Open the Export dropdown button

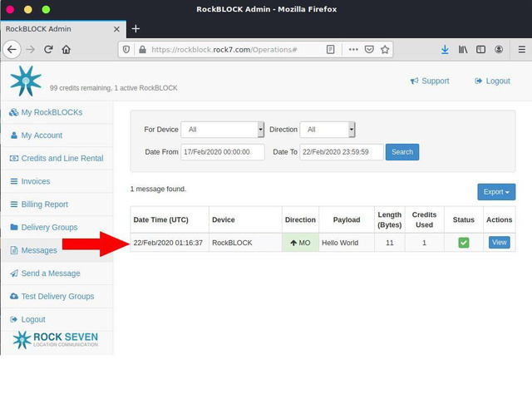click(496, 192)
